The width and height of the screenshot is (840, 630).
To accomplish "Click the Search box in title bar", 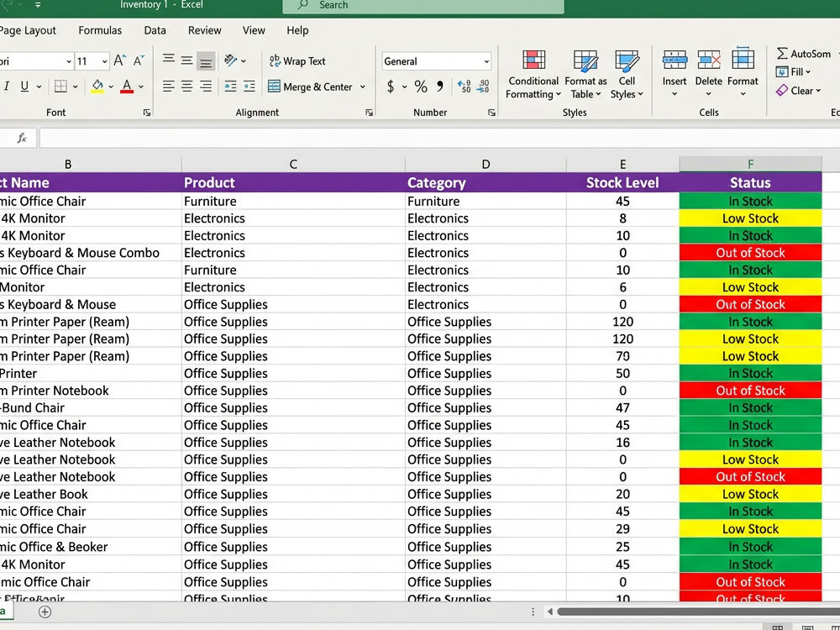I will 423,6.
